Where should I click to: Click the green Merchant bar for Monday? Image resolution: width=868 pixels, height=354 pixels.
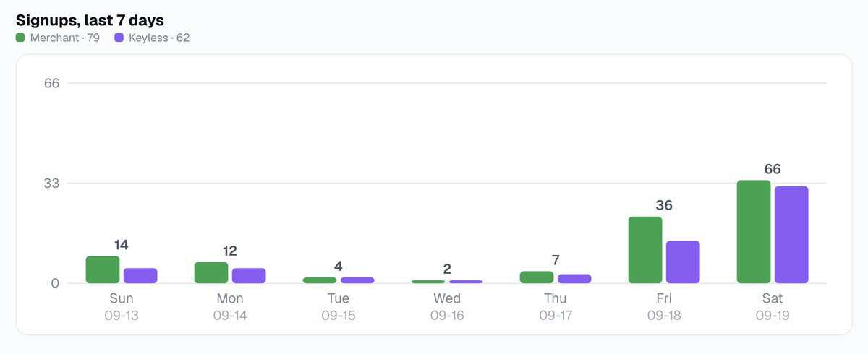point(211,272)
